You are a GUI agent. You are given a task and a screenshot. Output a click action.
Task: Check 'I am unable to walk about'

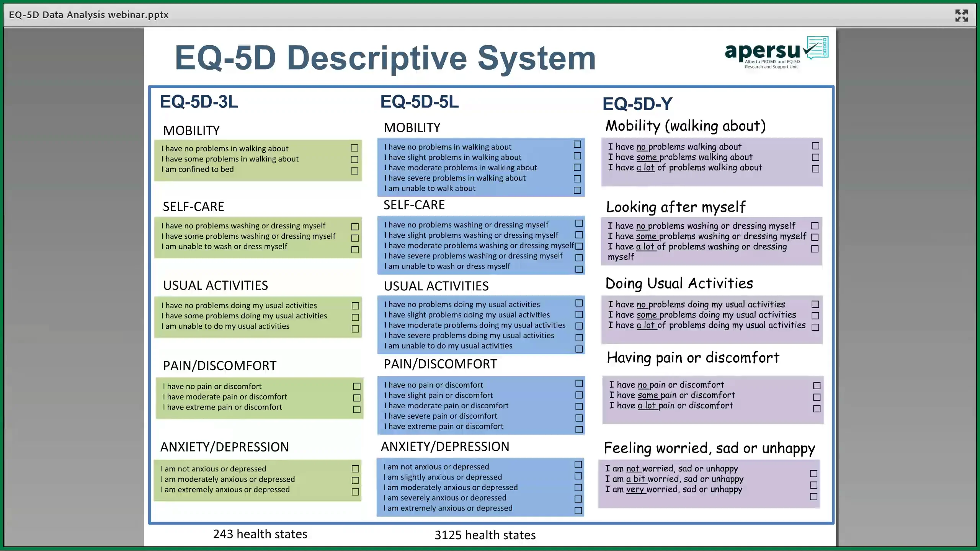click(577, 190)
